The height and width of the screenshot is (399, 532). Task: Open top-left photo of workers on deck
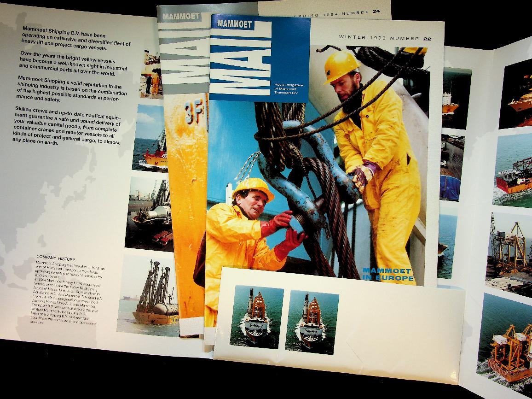pos(152,74)
